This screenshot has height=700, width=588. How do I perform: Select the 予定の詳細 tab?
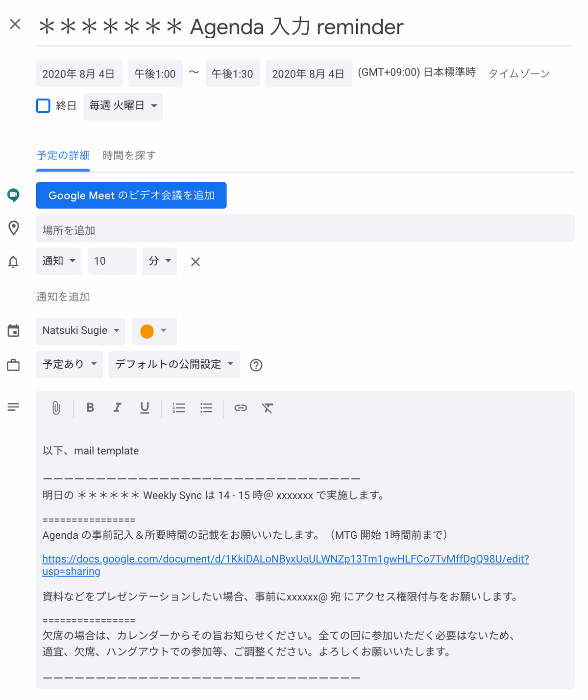[x=63, y=155]
